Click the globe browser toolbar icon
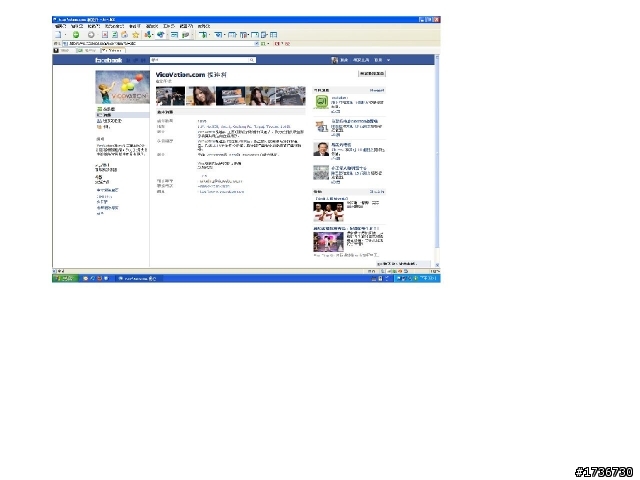 [x=160, y=35]
